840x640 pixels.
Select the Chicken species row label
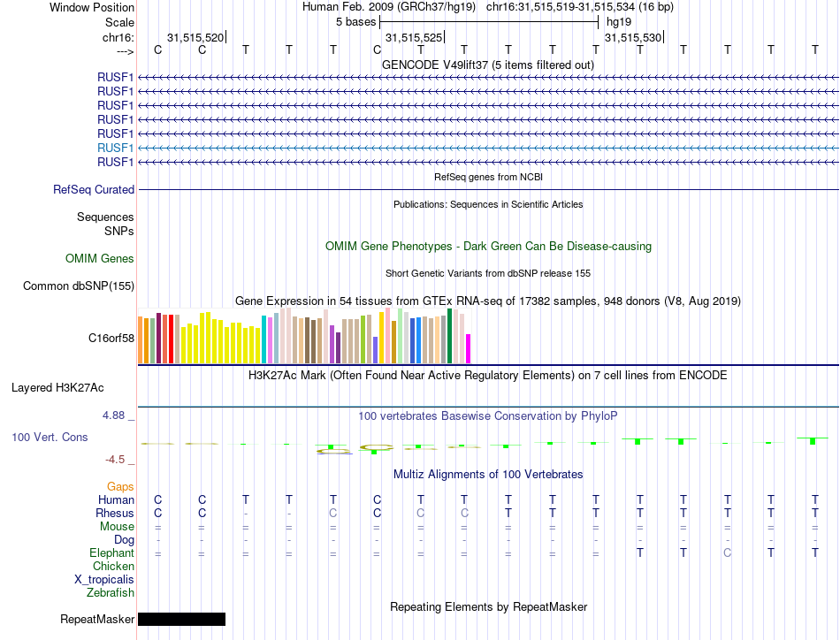(x=113, y=566)
